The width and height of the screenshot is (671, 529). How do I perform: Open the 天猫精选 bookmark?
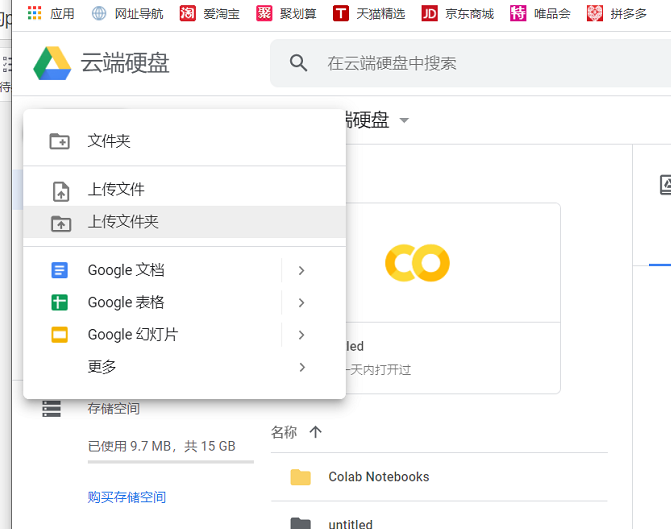coord(369,14)
